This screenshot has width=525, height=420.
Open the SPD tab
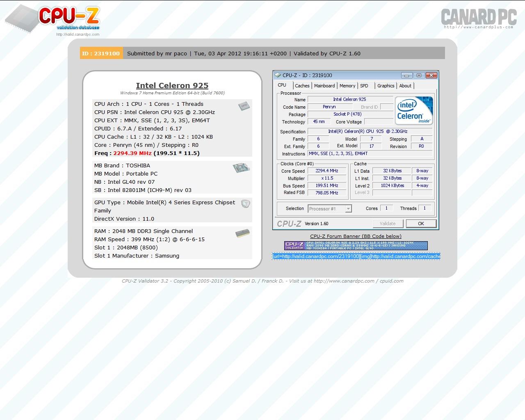click(x=364, y=86)
